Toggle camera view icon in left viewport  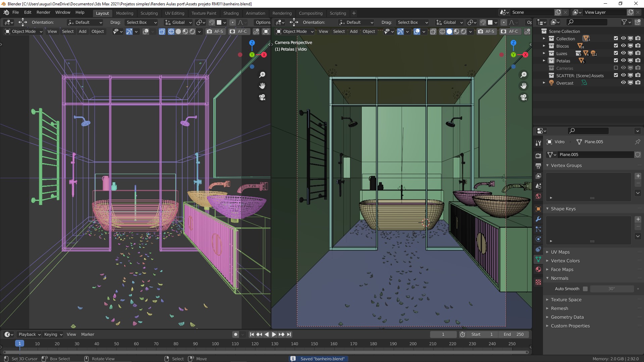point(262,97)
